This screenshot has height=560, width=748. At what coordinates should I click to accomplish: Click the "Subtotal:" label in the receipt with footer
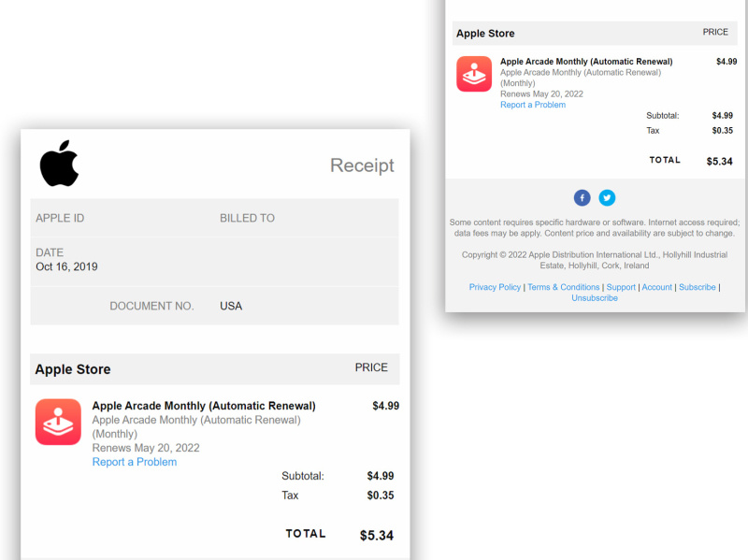point(663,115)
